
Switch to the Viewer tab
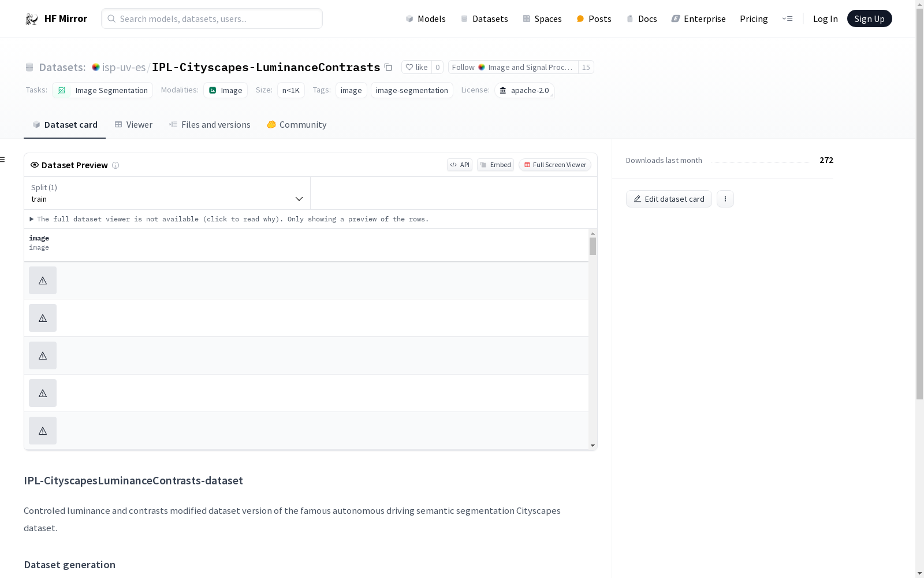coord(133,125)
